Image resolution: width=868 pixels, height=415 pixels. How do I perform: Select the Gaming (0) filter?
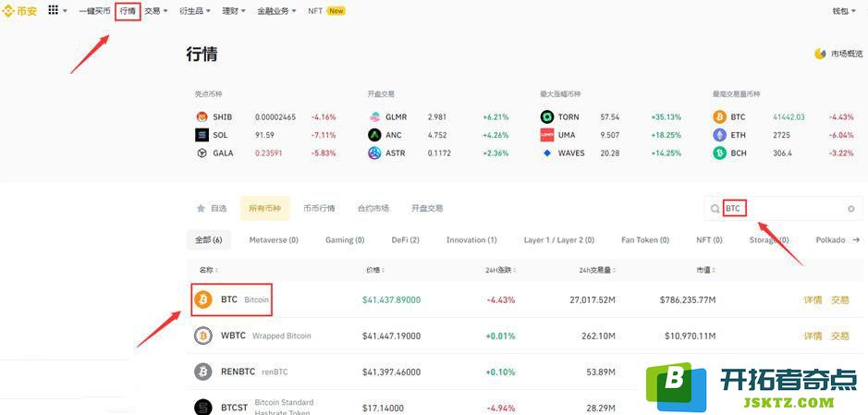345,240
